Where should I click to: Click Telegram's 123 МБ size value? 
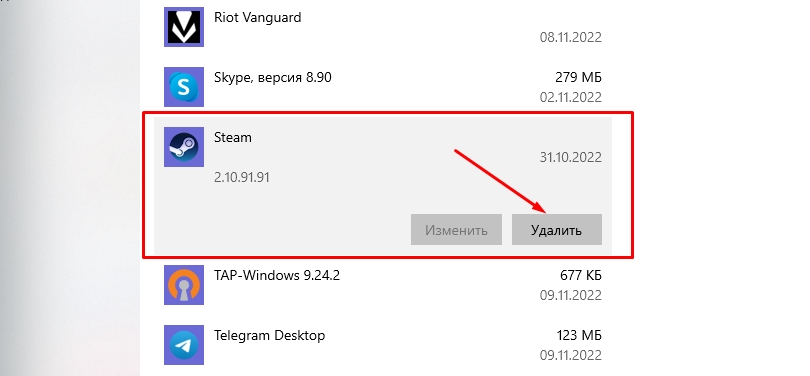pyautogui.click(x=579, y=336)
